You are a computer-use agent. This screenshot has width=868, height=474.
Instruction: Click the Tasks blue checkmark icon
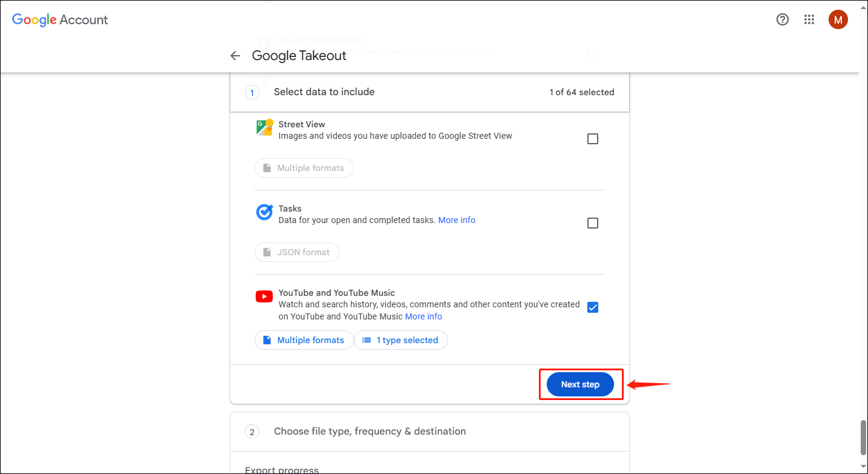(264, 212)
